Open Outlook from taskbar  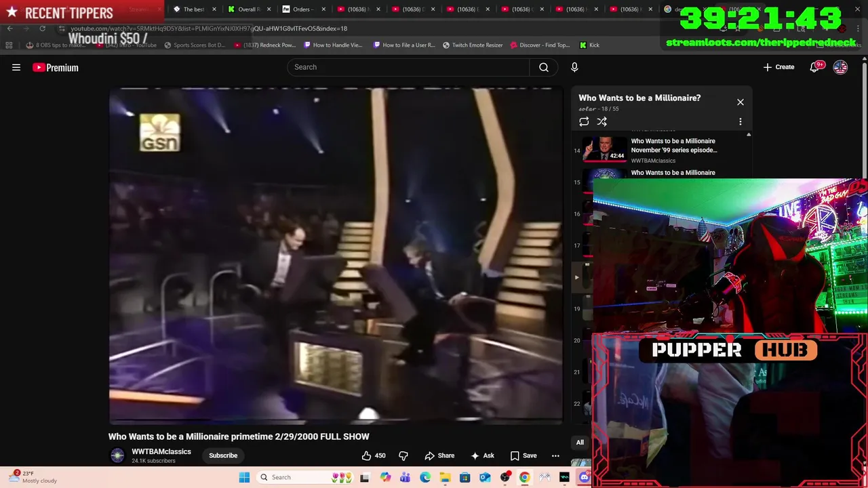click(485, 477)
